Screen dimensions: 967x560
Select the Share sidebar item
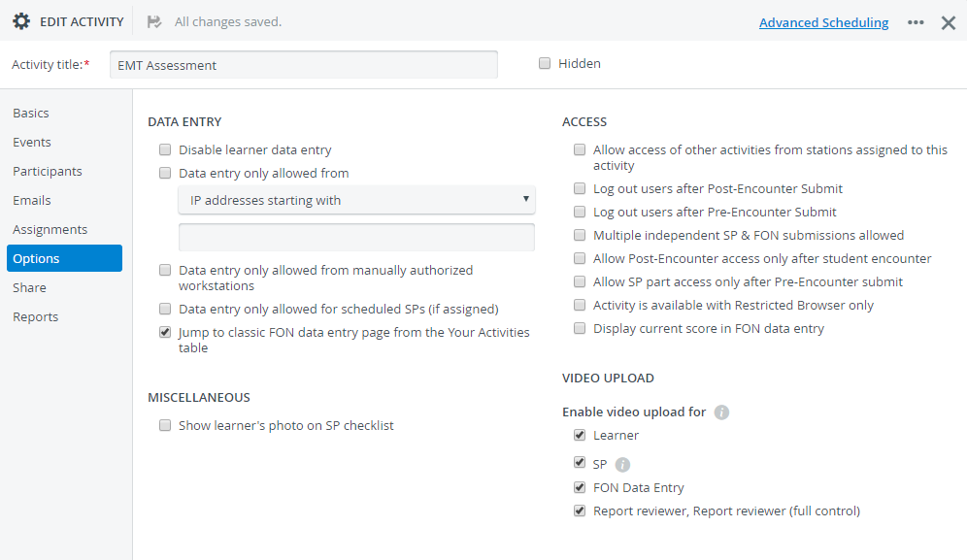(29, 287)
